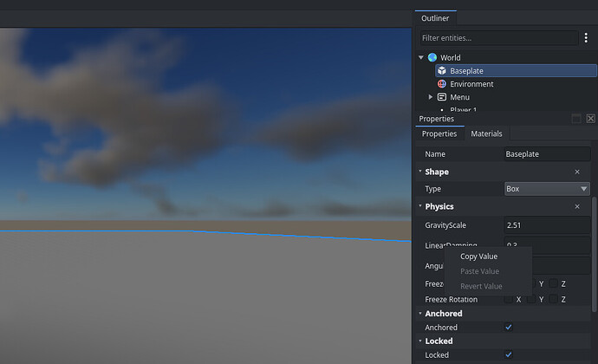Collapse the Physics section
This screenshot has height=364, width=598.
point(420,206)
